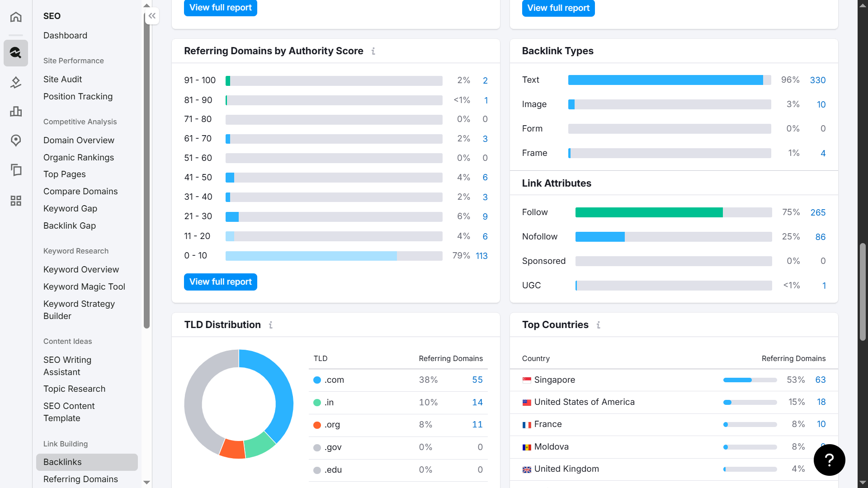Open Backlink Gap in sidebar
Screen dimensions: 868x488
[x=70, y=225]
